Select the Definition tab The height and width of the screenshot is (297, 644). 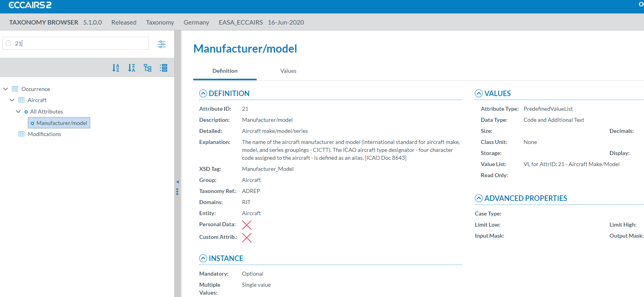[225, 71]
